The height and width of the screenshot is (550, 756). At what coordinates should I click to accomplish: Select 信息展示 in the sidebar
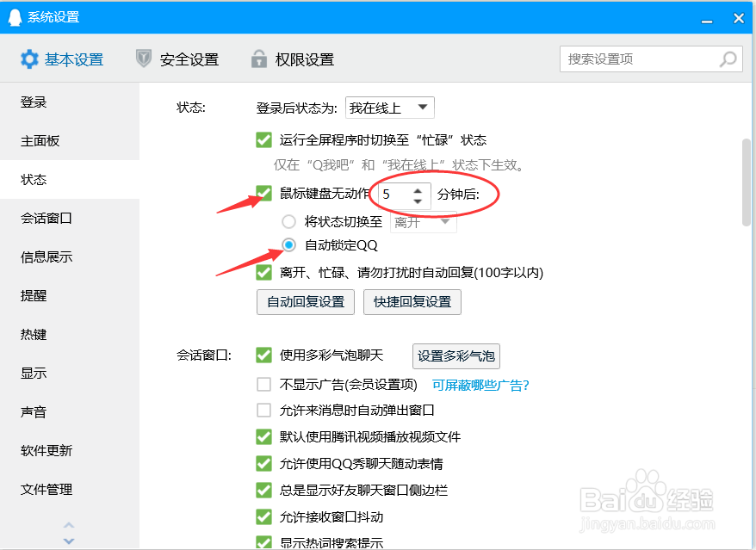70,256
